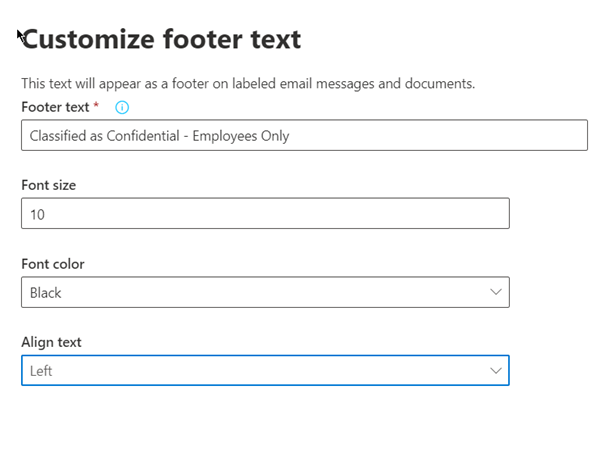Click the 'Font size' field label
This screenshot has width=602, height=450.
click(x=48, y=185)
